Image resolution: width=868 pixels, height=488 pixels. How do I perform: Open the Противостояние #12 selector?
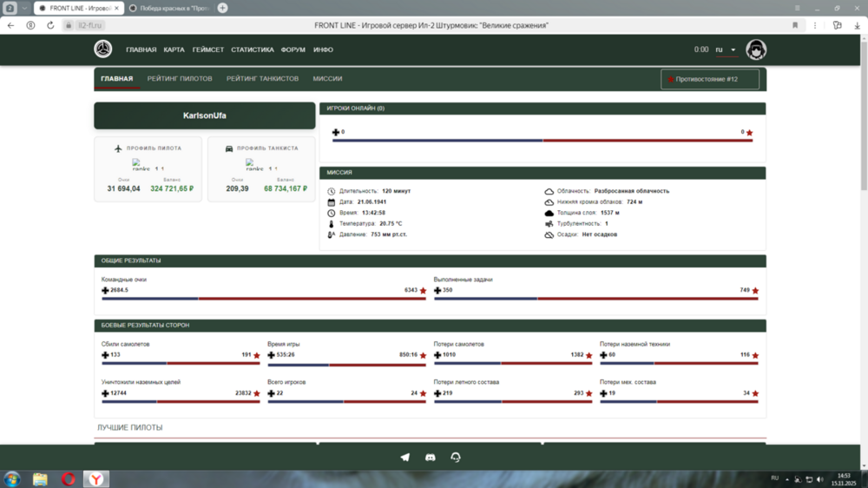point(709,79)
